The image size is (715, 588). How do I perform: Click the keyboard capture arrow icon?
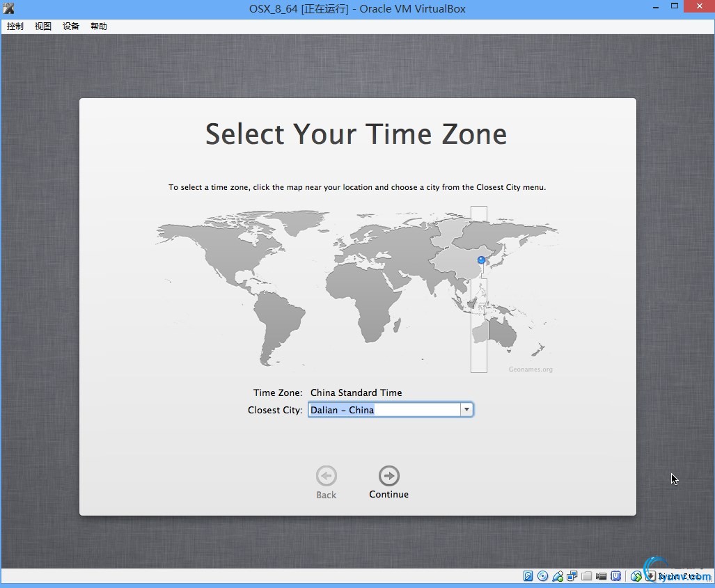pyautogui.click(x=650, y=576)
